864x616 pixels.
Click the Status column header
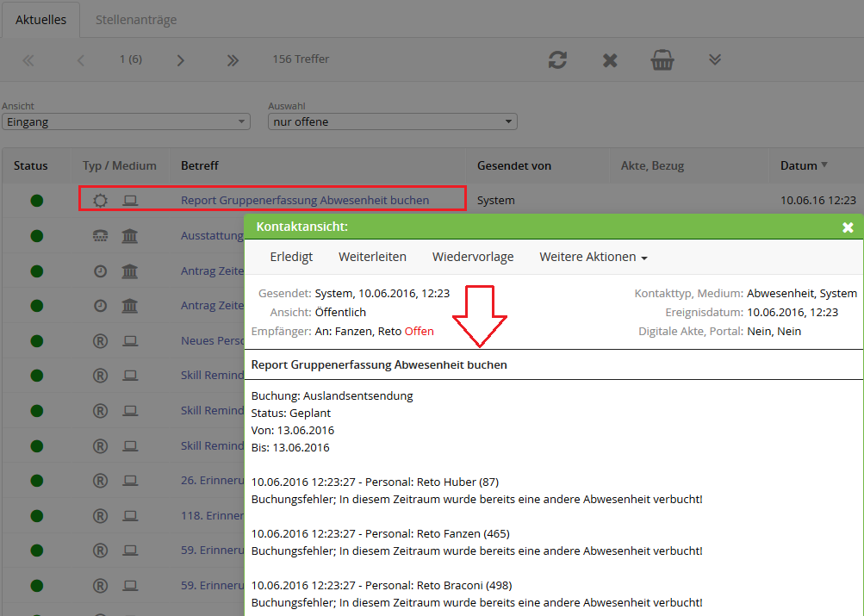click(31, 165)
